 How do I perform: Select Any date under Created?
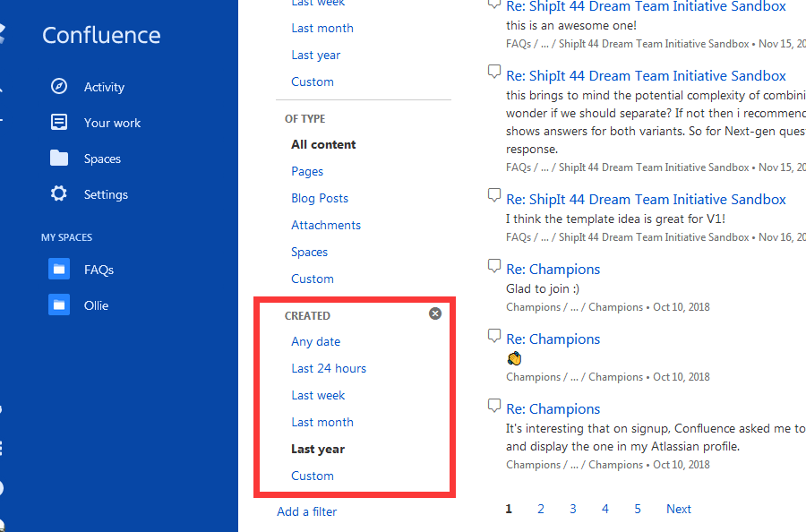tap(315, 342)
